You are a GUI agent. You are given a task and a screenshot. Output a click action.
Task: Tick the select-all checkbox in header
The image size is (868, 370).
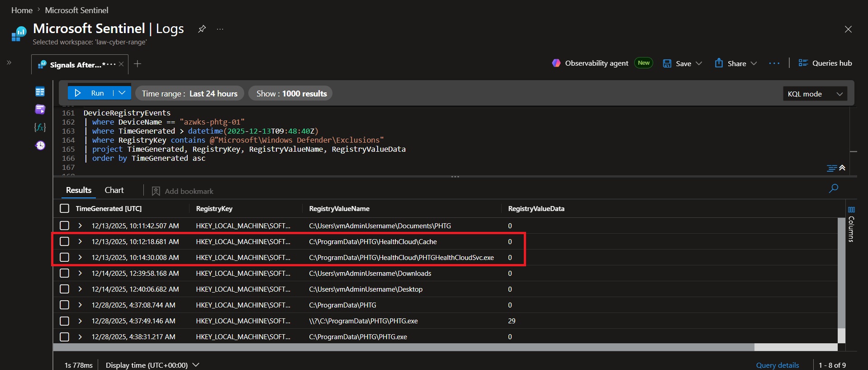coord(64,208)
